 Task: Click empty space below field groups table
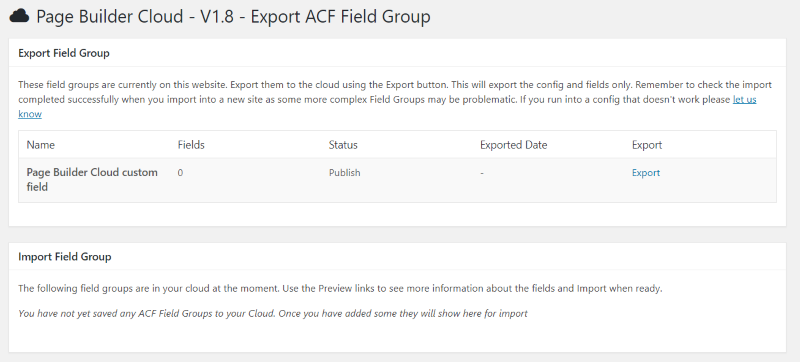[397, 214]
